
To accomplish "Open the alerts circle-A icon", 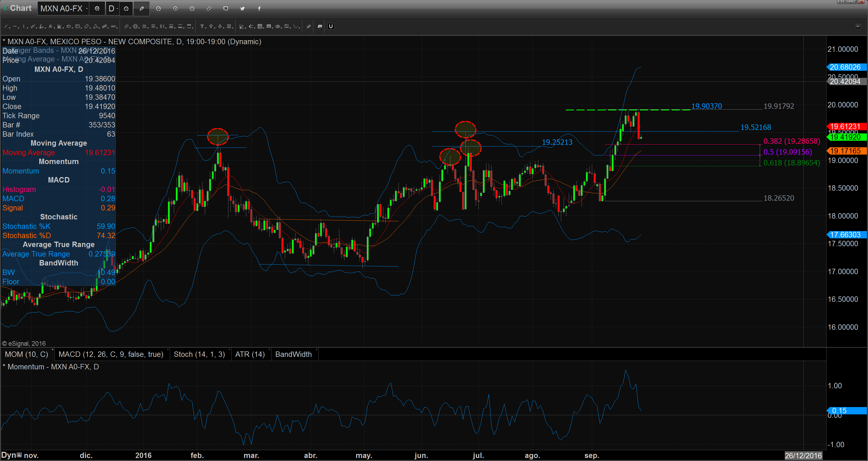I will (x=192, y=8).
